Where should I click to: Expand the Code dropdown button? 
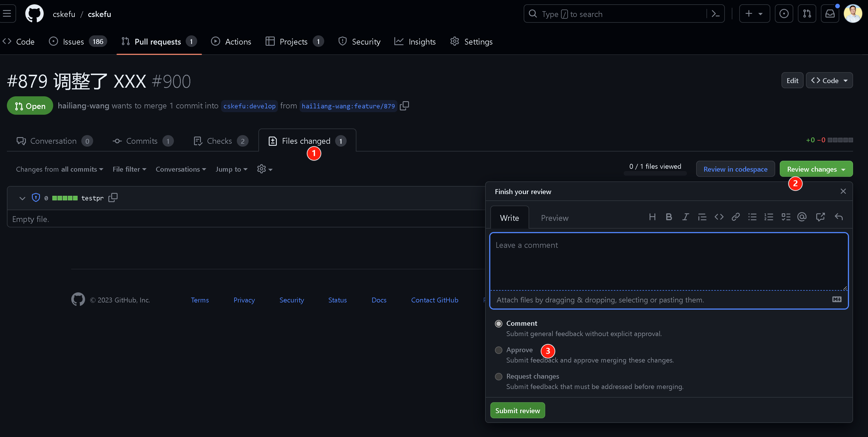(829, 80)
